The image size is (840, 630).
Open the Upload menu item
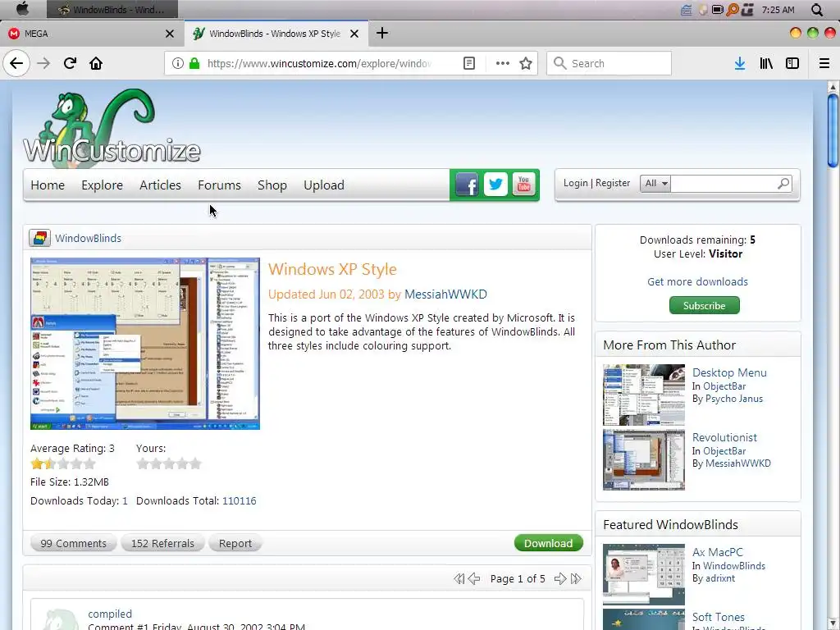click(x=324, y=185)
